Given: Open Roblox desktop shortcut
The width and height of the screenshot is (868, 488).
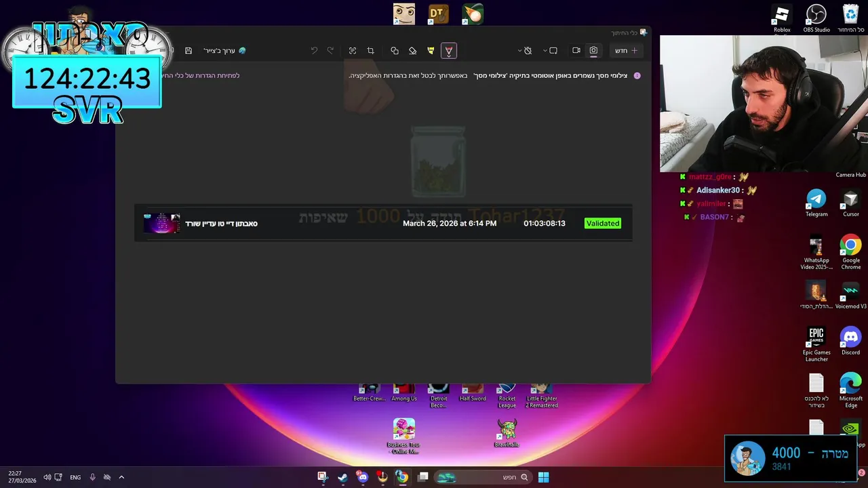Looking at the screenshot, I should click(x=782, y=19).
